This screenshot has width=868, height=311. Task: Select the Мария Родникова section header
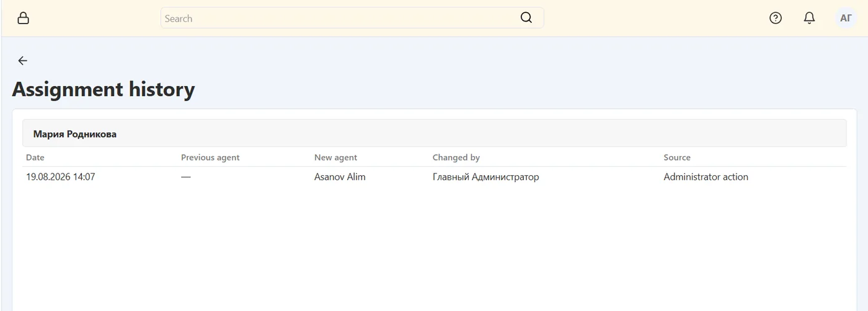435,133
